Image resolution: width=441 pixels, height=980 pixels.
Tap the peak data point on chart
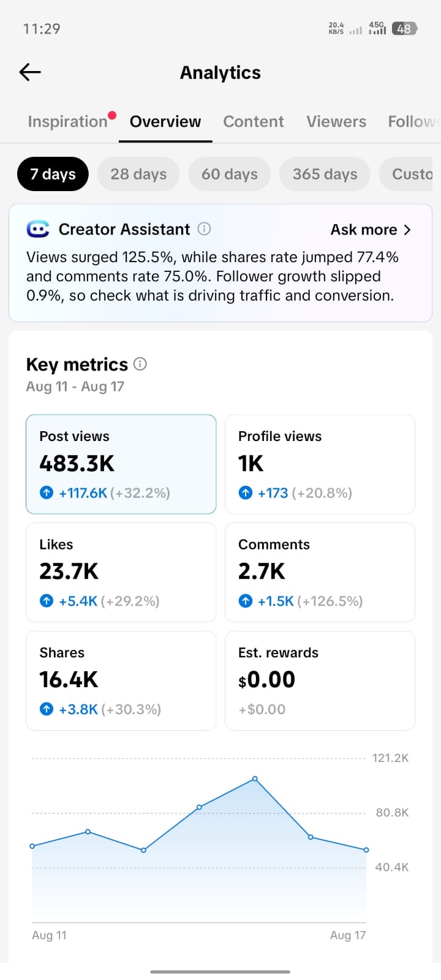point(255,779)
